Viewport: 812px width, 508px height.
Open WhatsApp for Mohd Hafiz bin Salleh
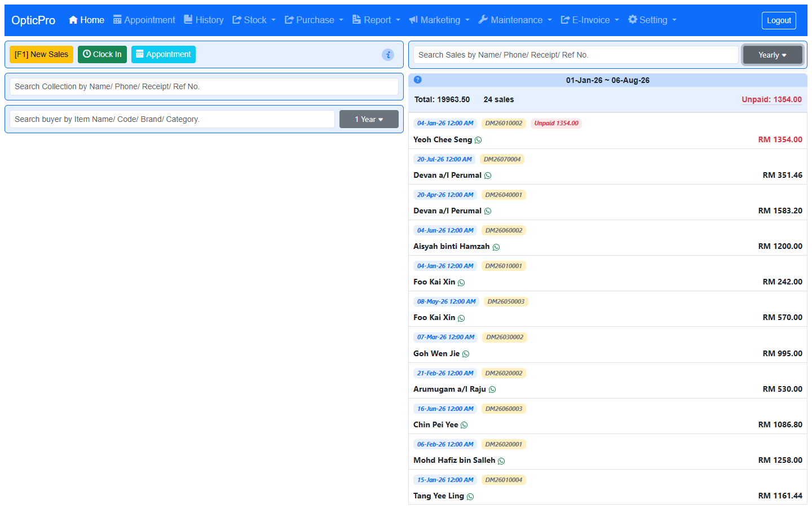tap(501, 461)
